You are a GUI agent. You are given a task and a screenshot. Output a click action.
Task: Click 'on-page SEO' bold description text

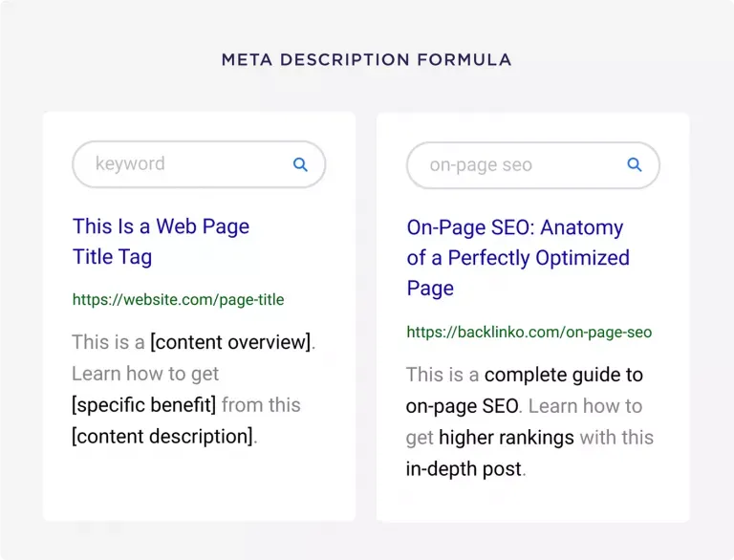(462, 406)
